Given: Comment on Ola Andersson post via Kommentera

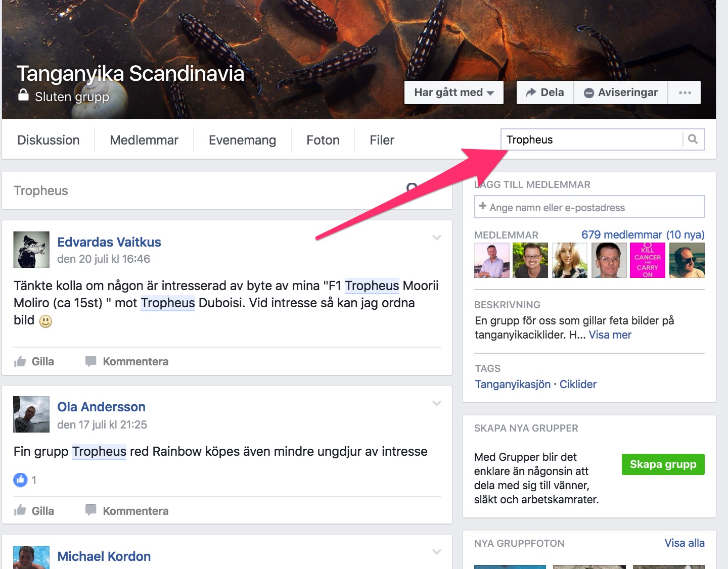Looking at the screenshot, I should coord(127,511).
